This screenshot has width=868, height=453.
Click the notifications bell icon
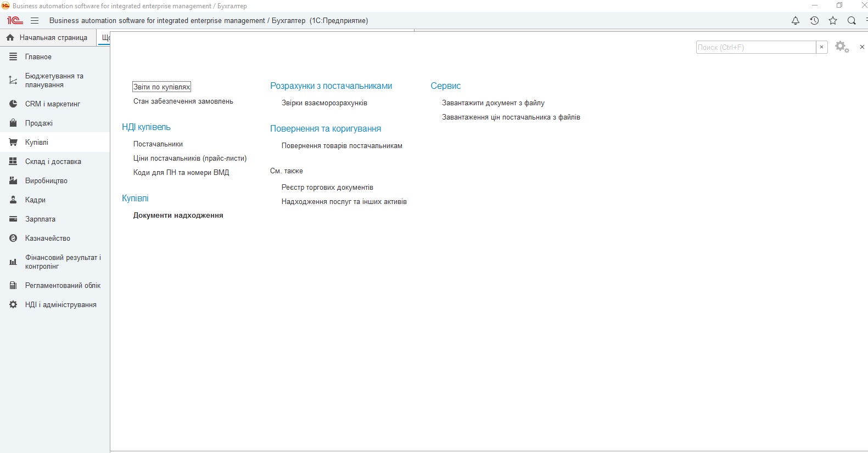795,21
